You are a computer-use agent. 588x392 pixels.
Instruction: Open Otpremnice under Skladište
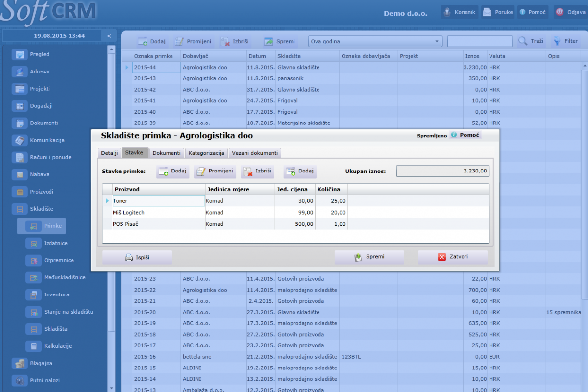pos(51,260)
